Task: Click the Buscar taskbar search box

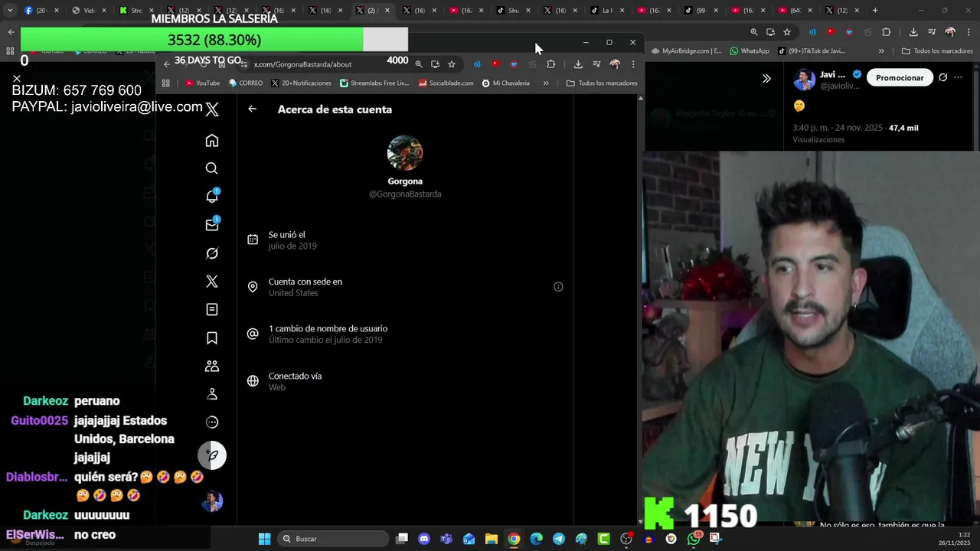Action: coord(333,539)
